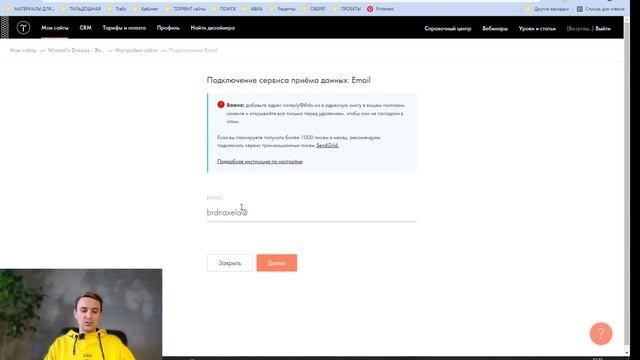640x360 pixels.
Task: Open 'Вебинары' in header
Action: tap(495, 29)
